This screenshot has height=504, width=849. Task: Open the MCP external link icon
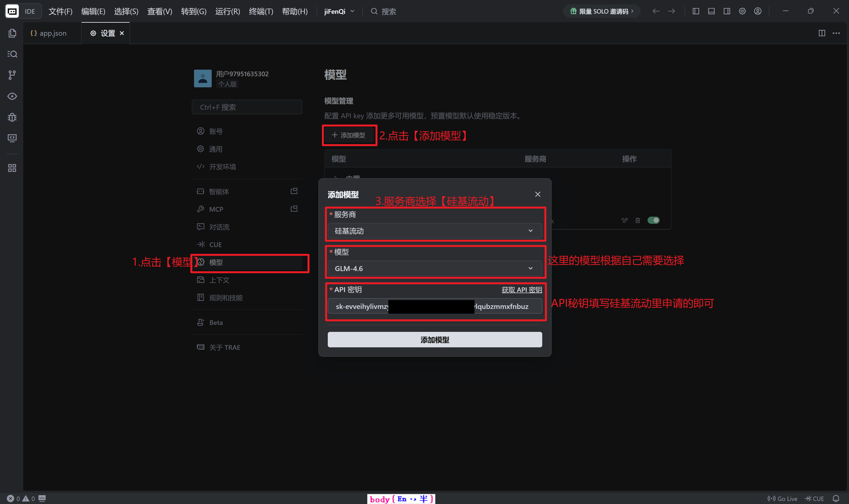[x=294, y=209]
